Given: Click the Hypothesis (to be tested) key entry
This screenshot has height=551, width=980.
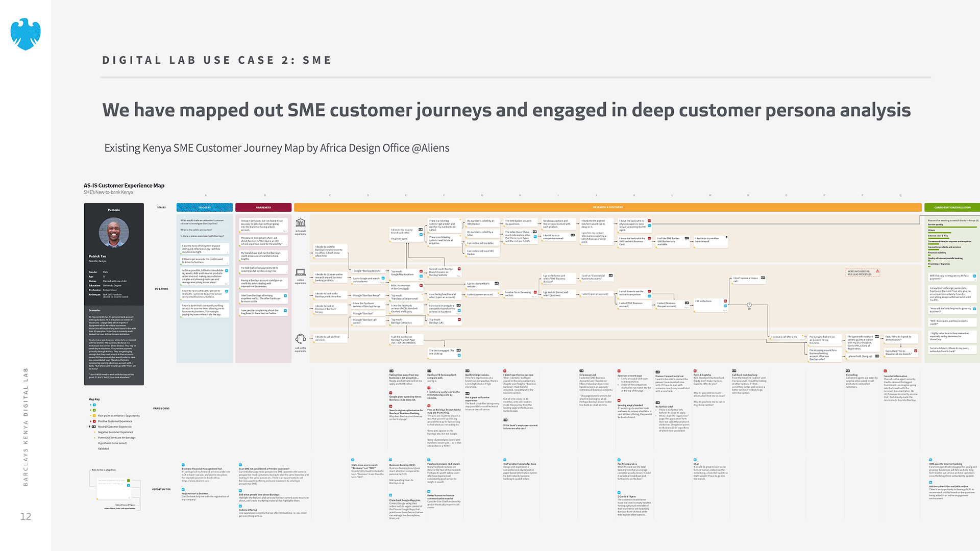Looking at the screenshot, I should [x=112, y=443].
